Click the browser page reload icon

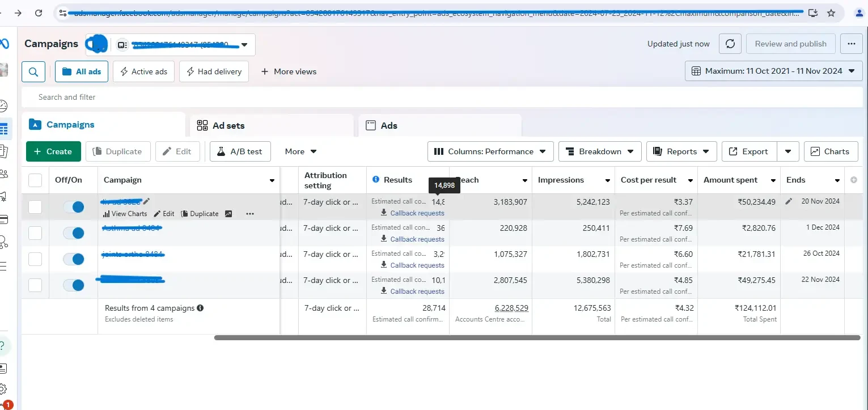(x=39, y=12)
